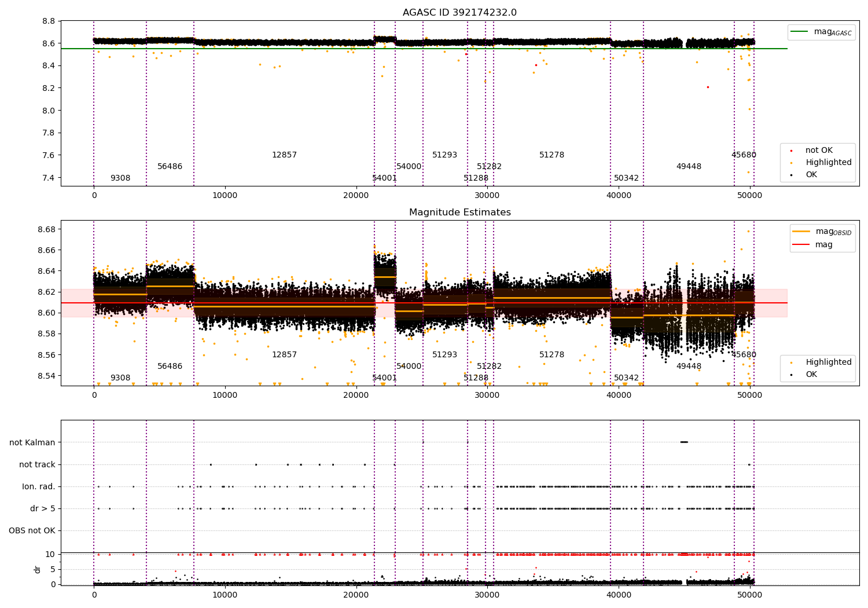Click obsid label 51278 in Magnitude Estimates plot
Screen dimensions: 868x608
click(x=551, y=355)
